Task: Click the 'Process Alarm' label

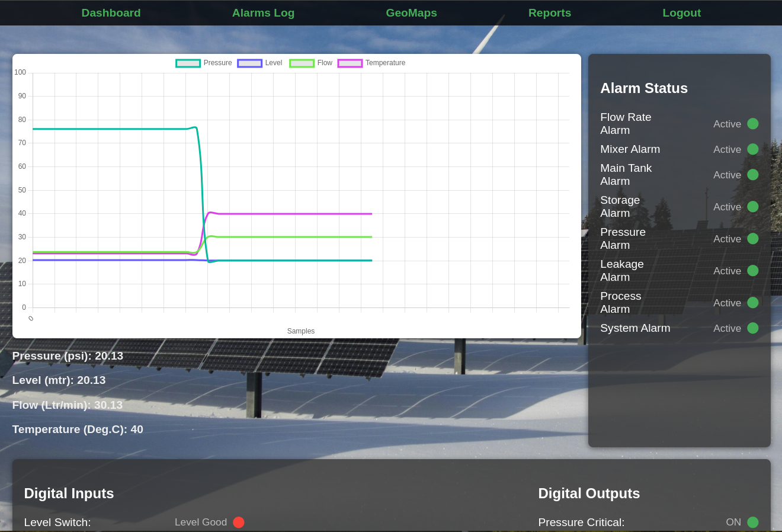Action: [x=620, y=303]
